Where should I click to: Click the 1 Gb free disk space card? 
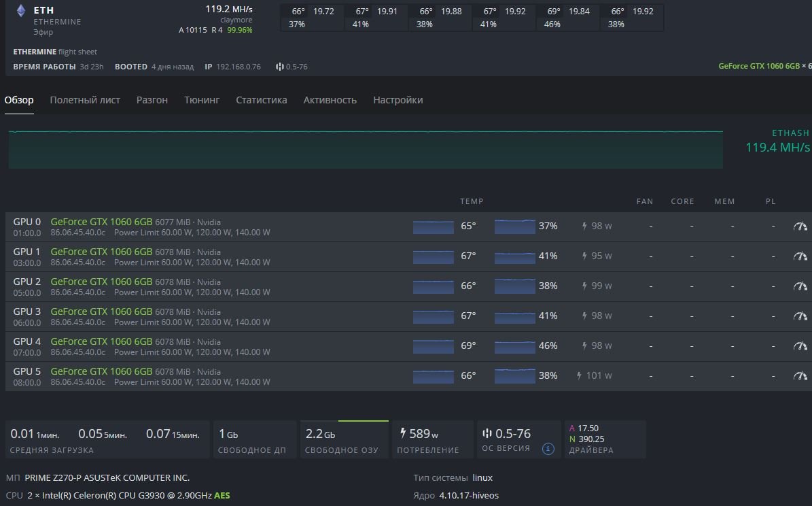[x=255, y=439]
